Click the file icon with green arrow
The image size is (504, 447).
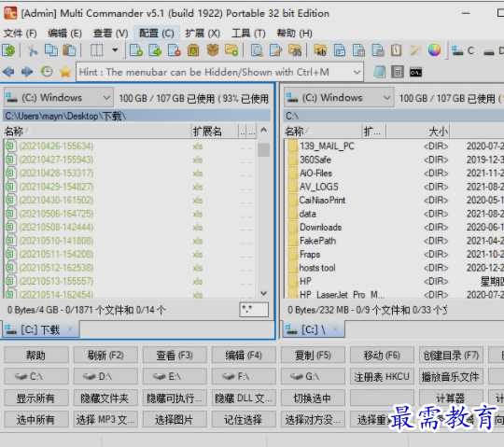click(155, 50)
